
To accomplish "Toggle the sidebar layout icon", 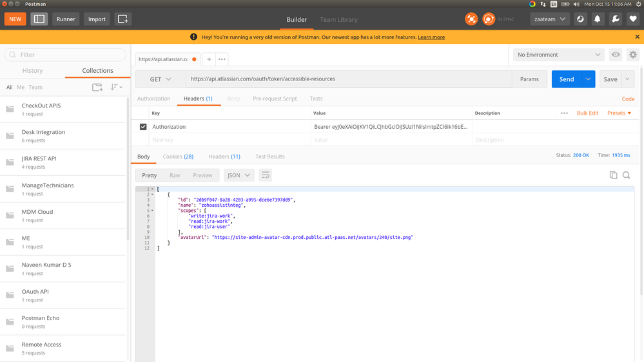I will pyautogui.click(x=39, y=19).
